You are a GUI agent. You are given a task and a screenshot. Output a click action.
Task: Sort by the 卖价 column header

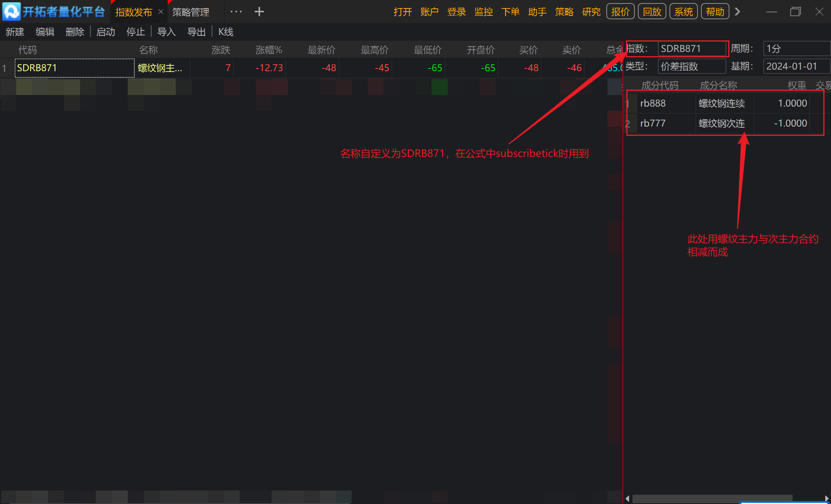(572, 50)
